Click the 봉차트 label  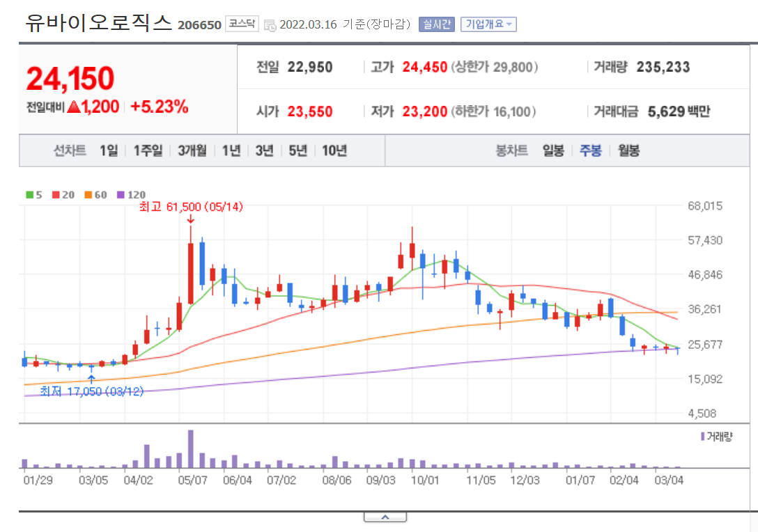point(511,151)
